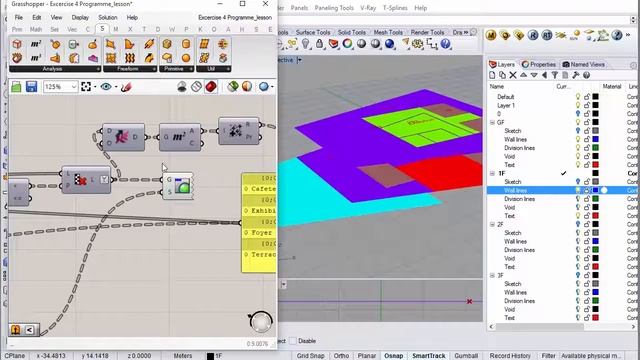Click the hammer tools icon in Layers panel

[576, 75]
